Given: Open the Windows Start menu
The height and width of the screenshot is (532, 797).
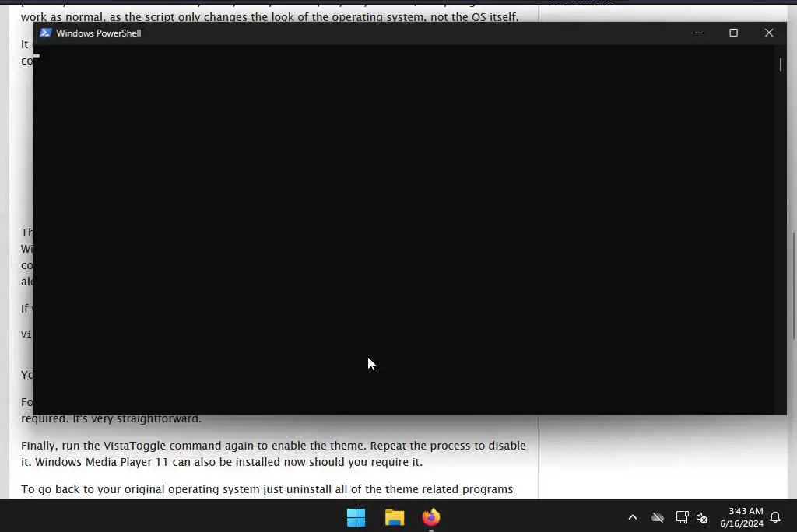Looking at the screenshot, I should tap(356, 517).
